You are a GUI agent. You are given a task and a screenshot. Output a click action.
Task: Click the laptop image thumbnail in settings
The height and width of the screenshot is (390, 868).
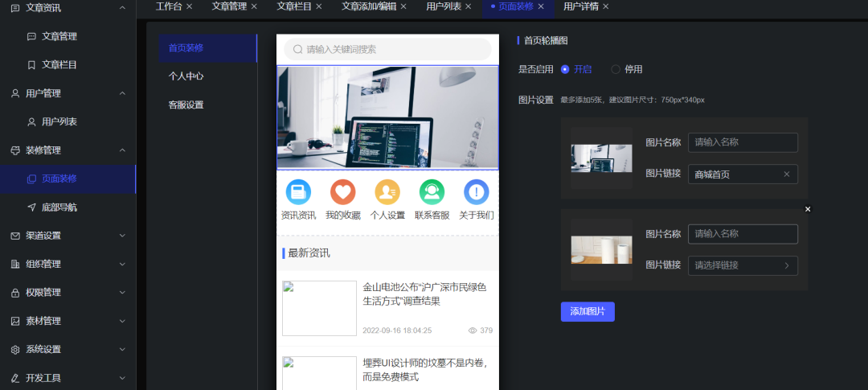(601, 158)
